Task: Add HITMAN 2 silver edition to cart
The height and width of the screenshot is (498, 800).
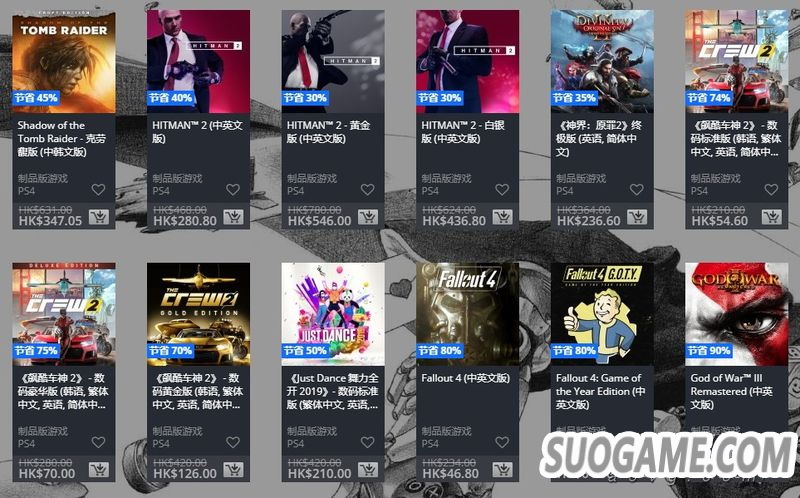Action: pyautogui.click(x=502, y=217)
